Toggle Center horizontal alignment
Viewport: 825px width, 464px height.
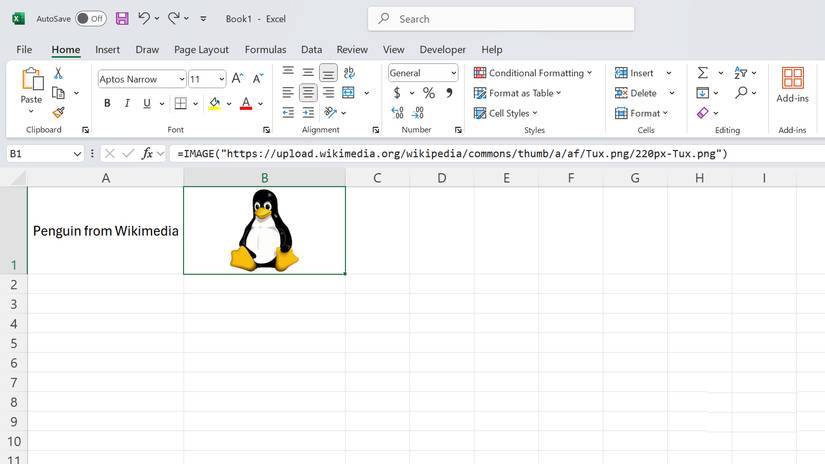pos(308,93)
